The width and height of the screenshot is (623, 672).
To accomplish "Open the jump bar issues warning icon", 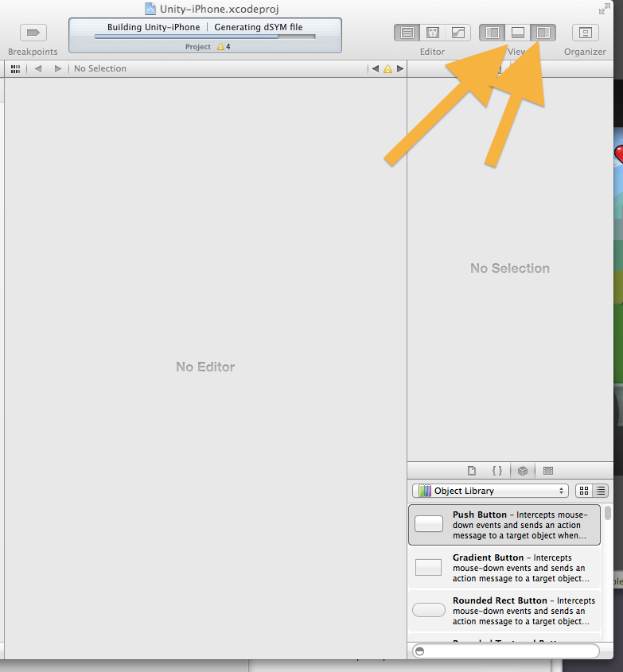I will [x=387, y=68].
